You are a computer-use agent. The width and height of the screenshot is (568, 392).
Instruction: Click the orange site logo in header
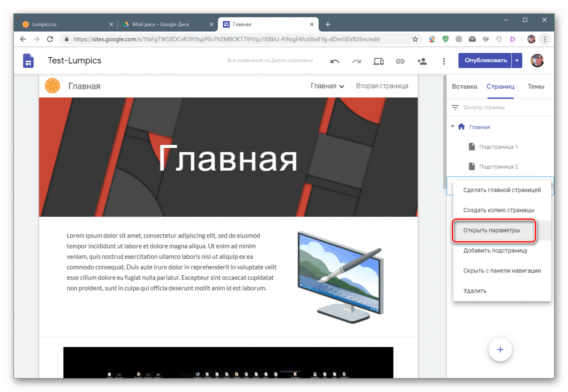(x=52, y=86)
